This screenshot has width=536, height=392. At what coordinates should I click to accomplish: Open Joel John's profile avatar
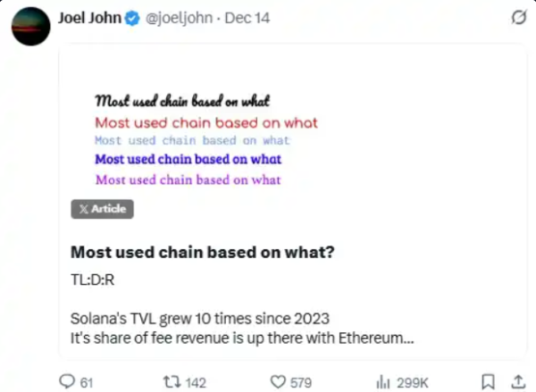[29, 29]
